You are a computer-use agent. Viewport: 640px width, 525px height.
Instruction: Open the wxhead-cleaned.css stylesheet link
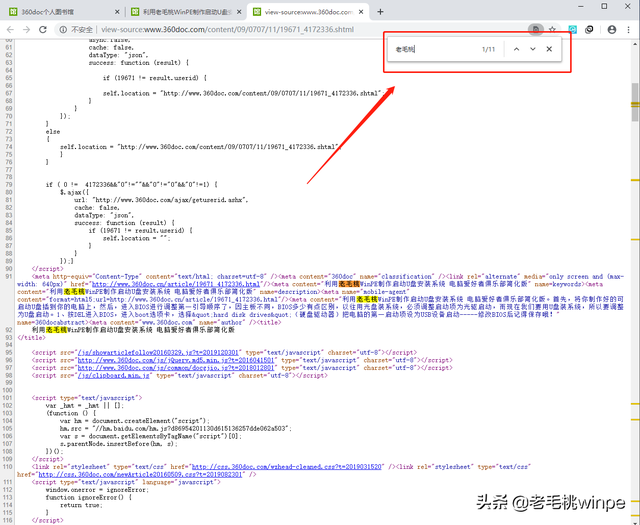[287, 467]
